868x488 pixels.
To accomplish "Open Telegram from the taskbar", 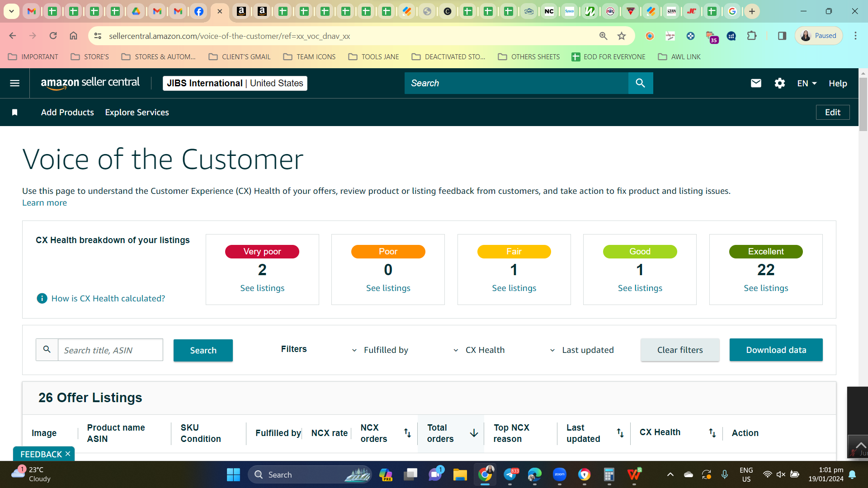I will (510, 474).
